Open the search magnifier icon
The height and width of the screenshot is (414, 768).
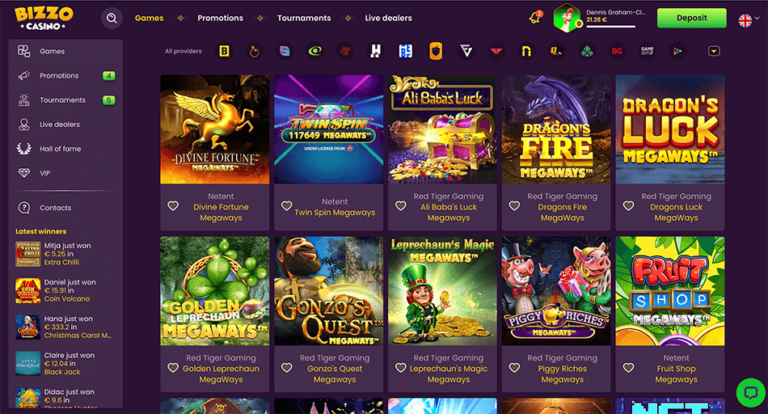pos(111,18)
